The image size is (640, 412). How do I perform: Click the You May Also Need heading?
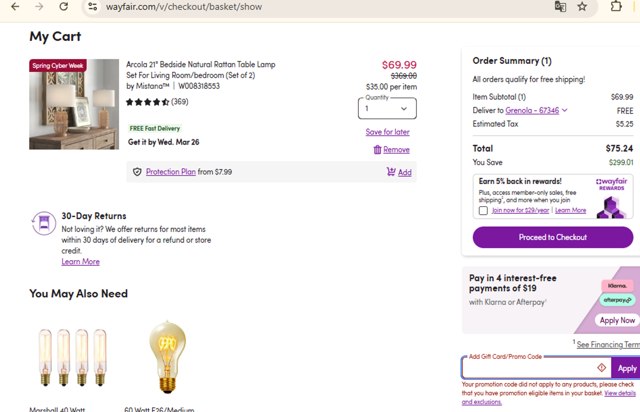pyautogui.click(x=78, y=294)
